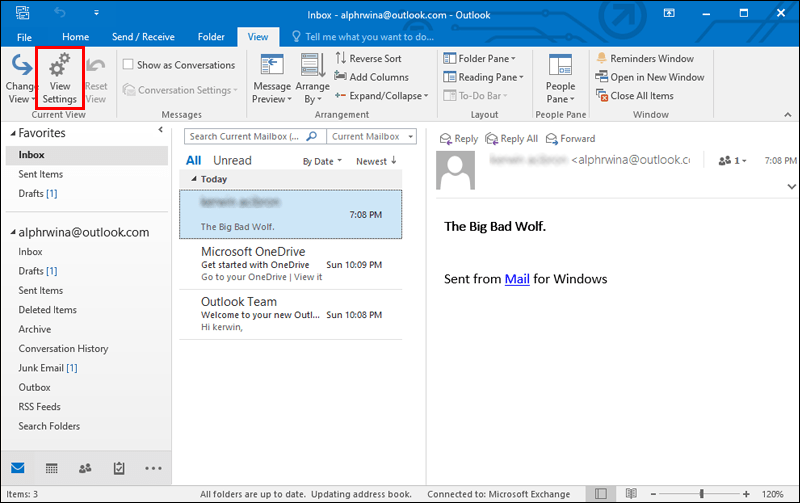Click Open in New Window
This screenshot has width=800, height=503.
point(650,77)
